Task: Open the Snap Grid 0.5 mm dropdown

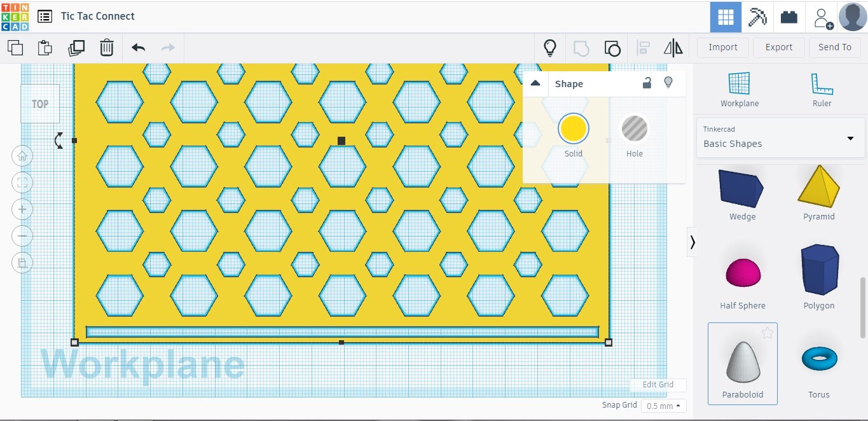Action: (x=664, y=406)
